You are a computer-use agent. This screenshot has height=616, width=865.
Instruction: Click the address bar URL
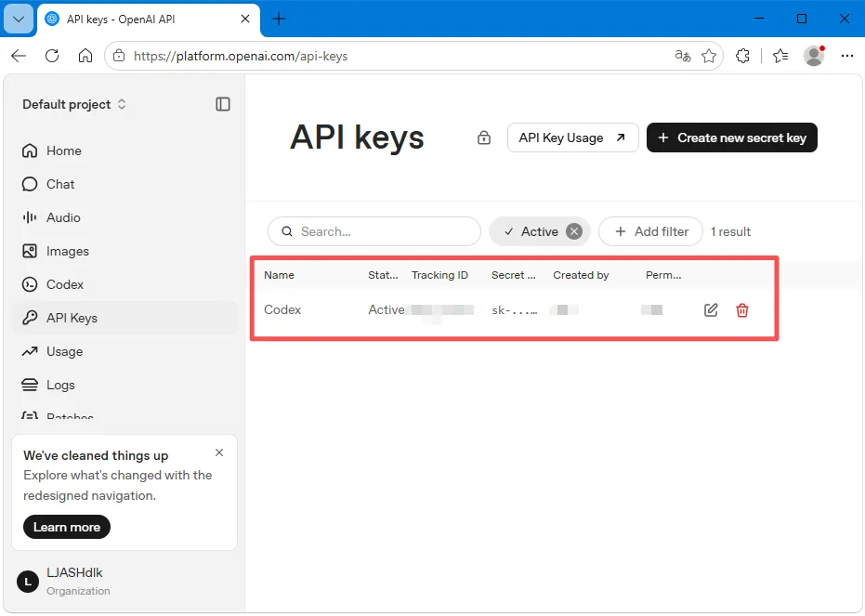click(x=241, y=56)
